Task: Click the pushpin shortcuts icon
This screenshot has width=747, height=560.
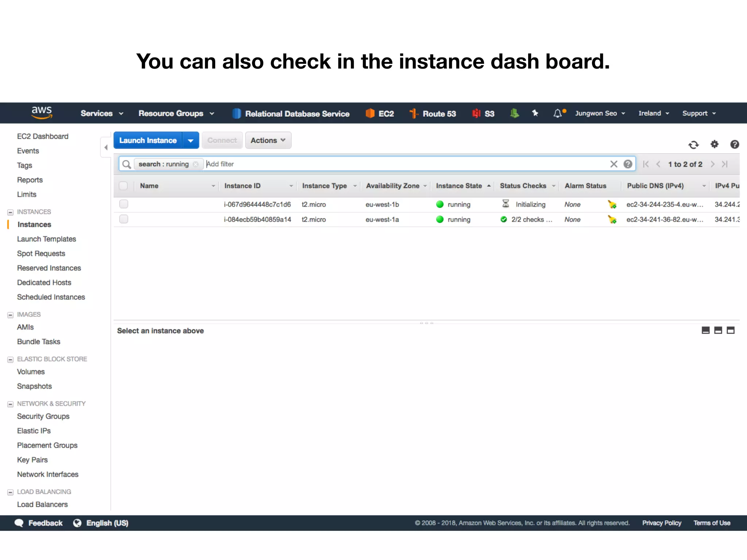Action: (x=535, y=113)
